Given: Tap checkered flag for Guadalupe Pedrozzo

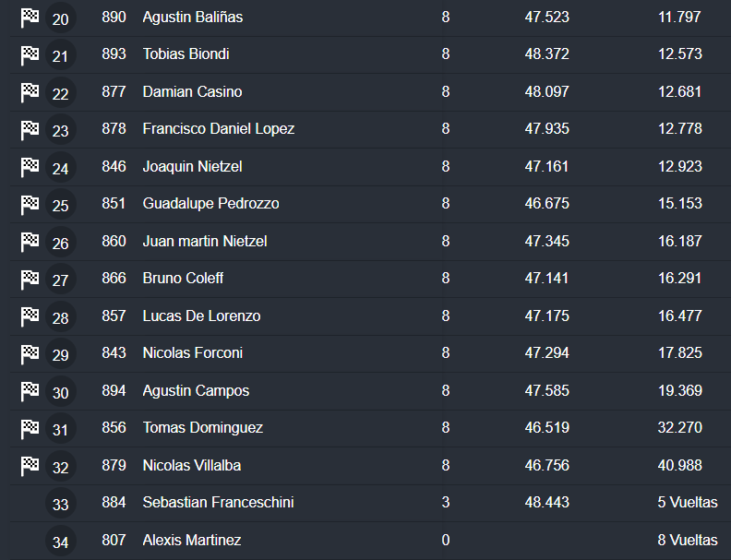Looking at the screenshot, I should click(30, 203).
